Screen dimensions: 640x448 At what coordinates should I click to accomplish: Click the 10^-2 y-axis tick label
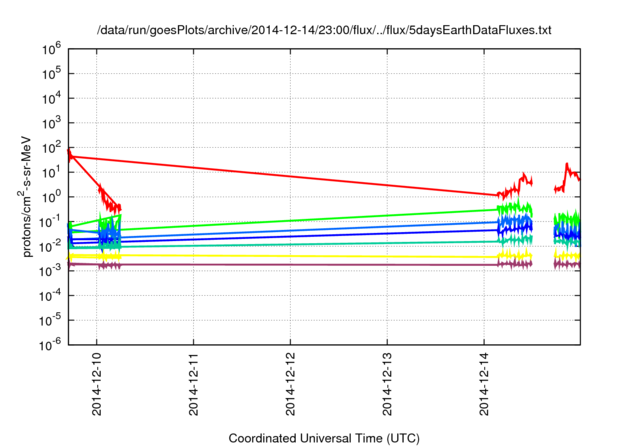tap(51, 246)
